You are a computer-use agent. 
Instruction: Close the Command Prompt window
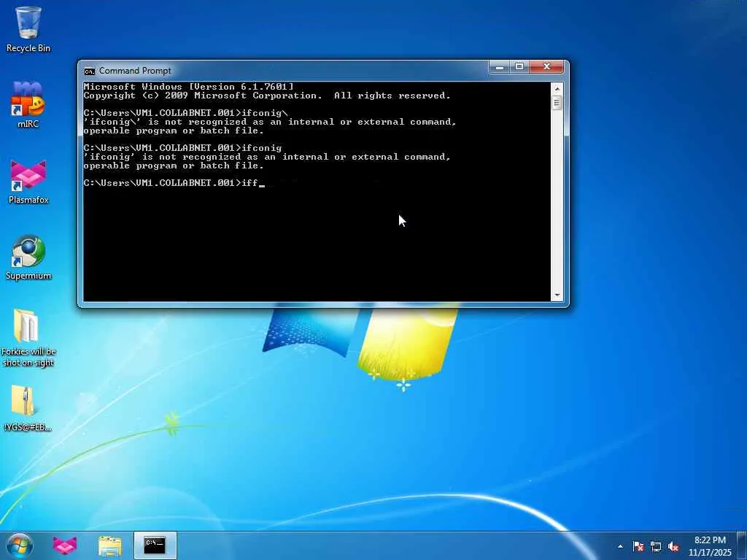click(x=546, y=67)
